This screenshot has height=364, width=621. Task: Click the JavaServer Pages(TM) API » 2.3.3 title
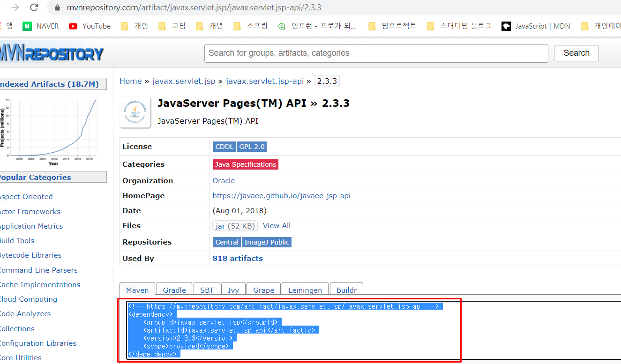click(254, 103)
